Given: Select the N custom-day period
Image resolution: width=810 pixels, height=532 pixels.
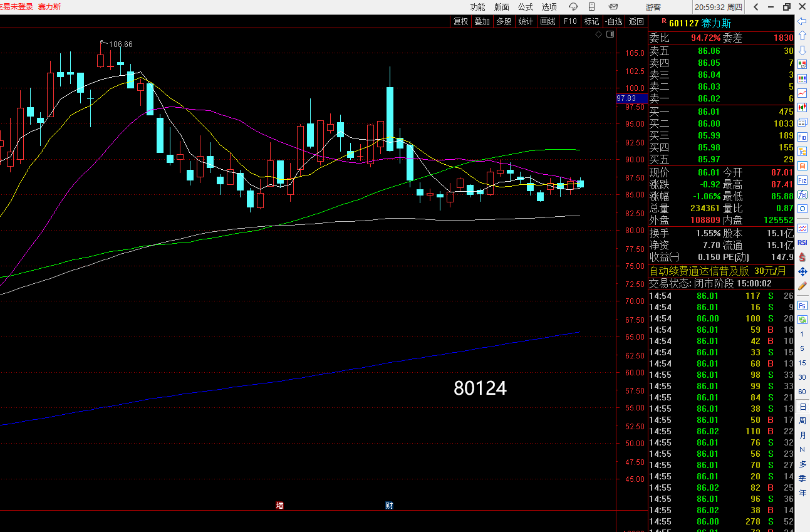Looking at the screenshot, I should (x=802, y=450).
